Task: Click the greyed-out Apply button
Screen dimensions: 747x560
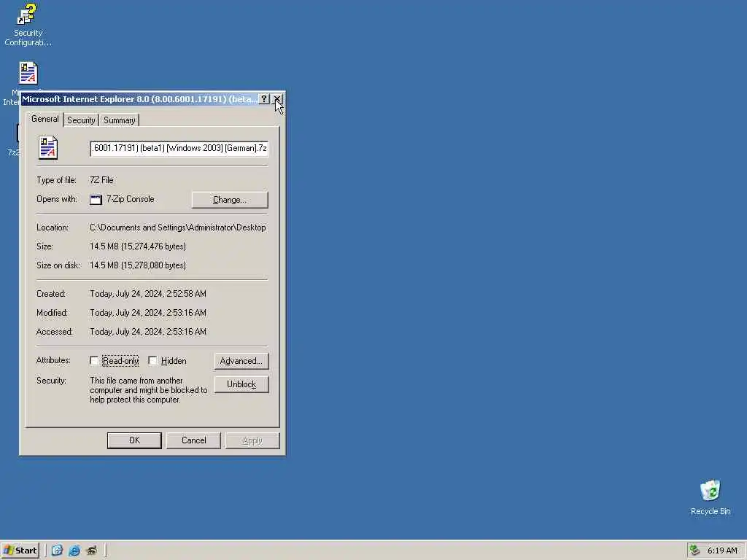Action: coord(252,440)
